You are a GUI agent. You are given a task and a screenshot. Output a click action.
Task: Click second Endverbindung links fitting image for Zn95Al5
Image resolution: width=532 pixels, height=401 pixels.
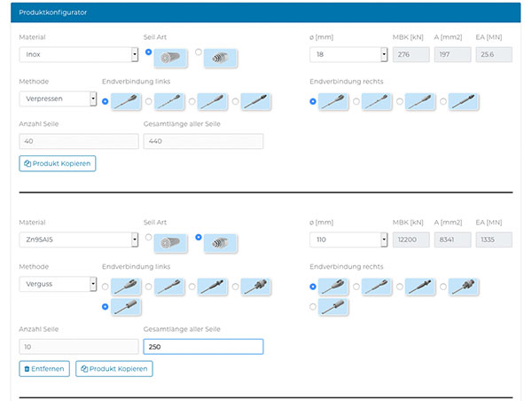click(169, 287)
